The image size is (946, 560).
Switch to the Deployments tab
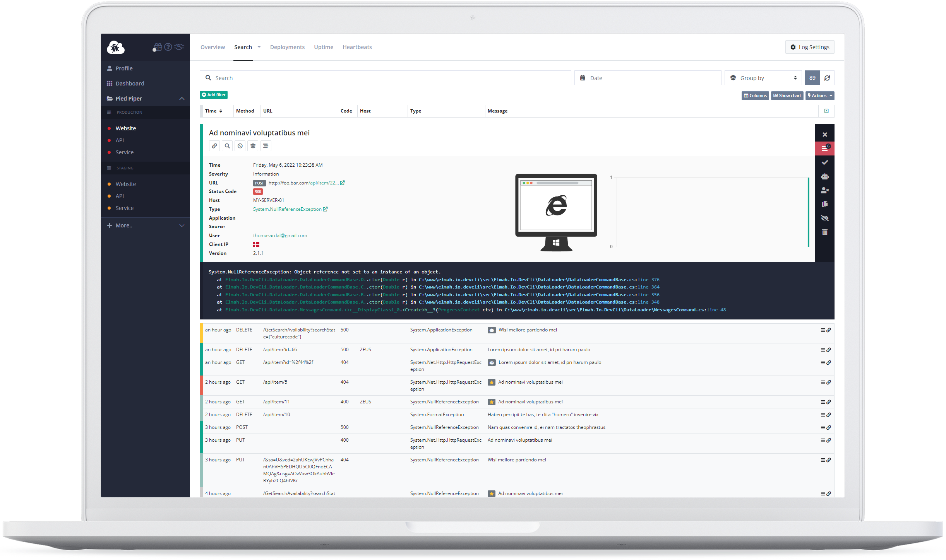287,47
